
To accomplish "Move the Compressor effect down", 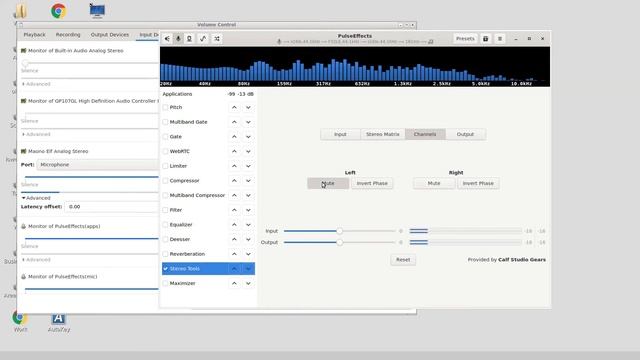I will click(x=248, y=181).
